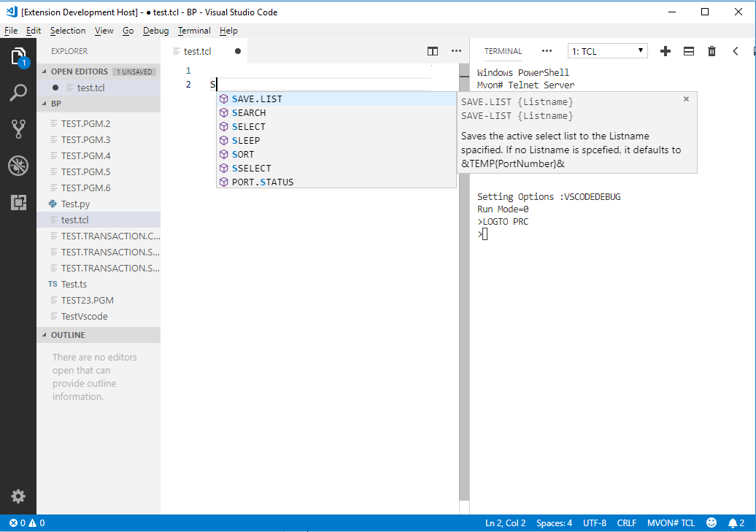Switch to the test.tcl editor tab
The height and width of the screenshot is (532, 756).
(x=205, y=51)
